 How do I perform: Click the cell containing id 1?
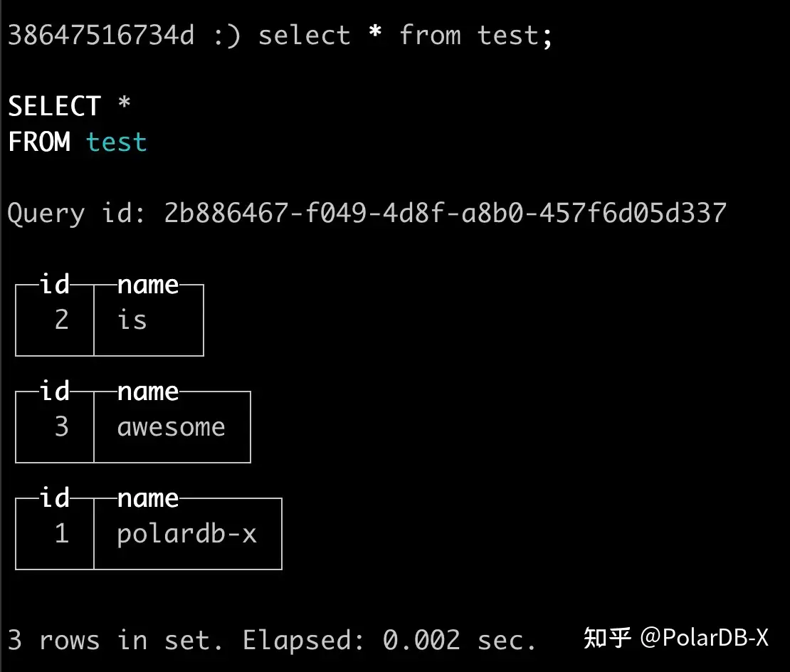pyautogui.click(x=62, y=533)
